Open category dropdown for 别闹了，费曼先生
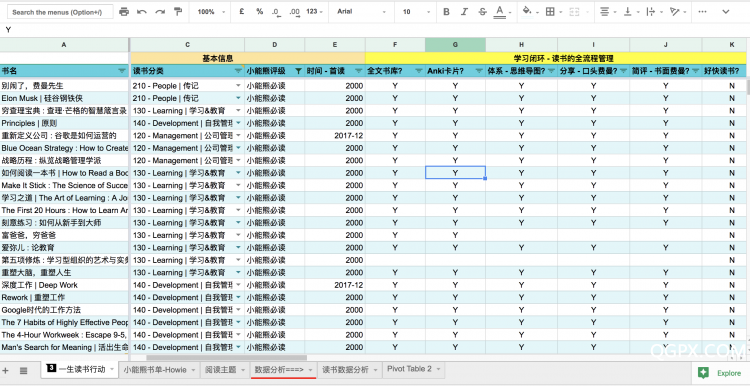Viewport: 750px width, 386px height. (x=238, y=86)
